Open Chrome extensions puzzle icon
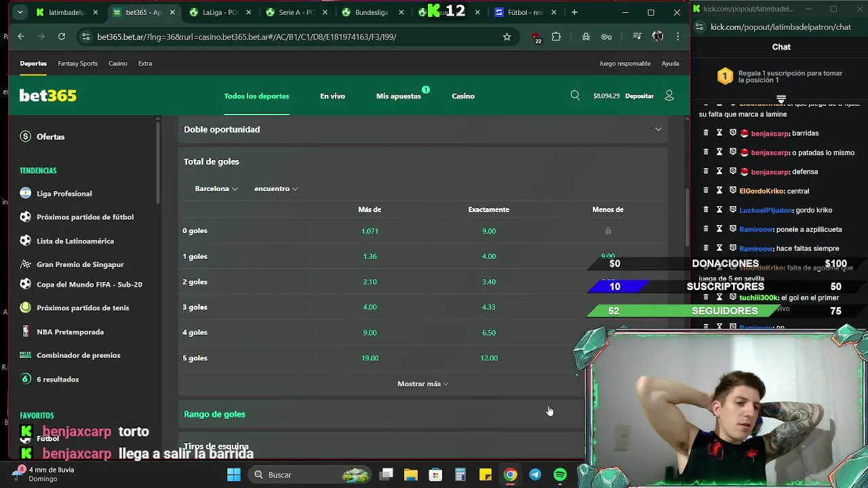The image size is (868, 488). 556,37
